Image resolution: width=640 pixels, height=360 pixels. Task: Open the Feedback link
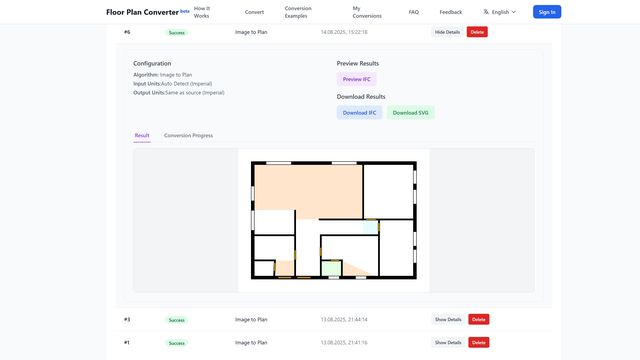[451, 12]
